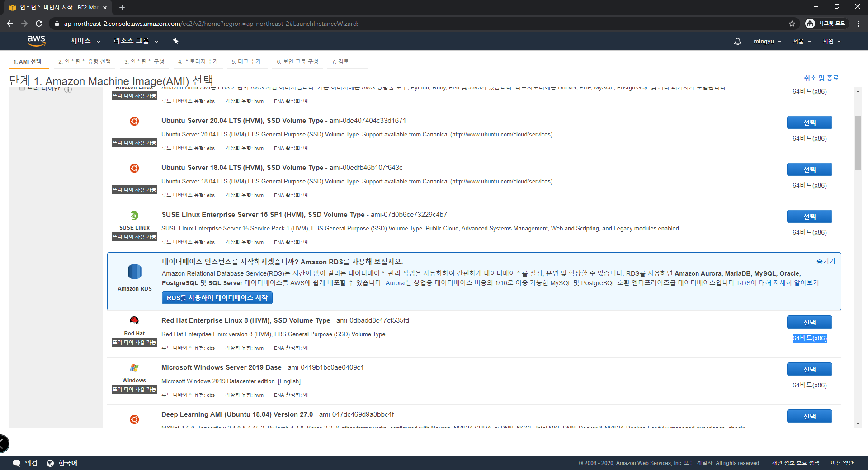Click the 취소 및 종료 link
This screenshot has width=868, height=470.
[821, 78]
